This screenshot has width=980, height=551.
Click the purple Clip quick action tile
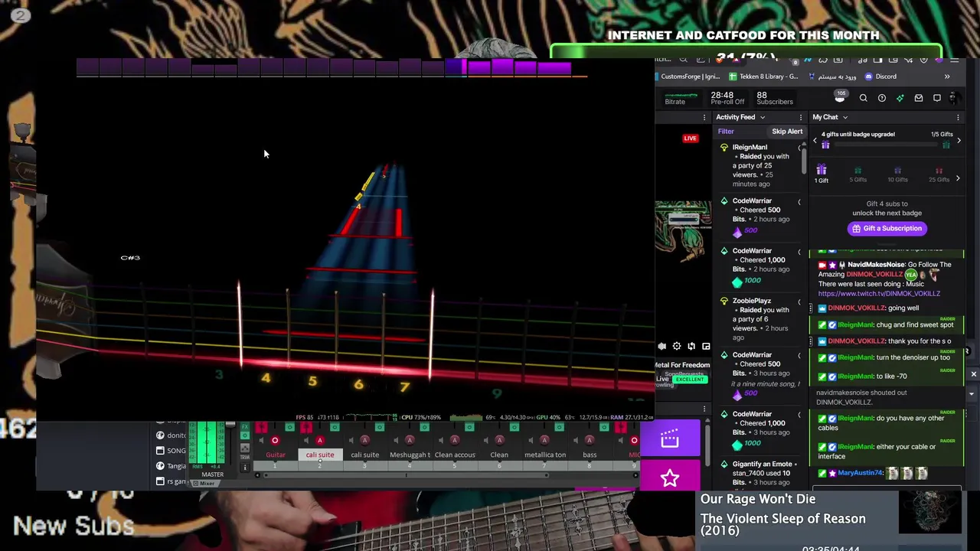click(670, 438)
